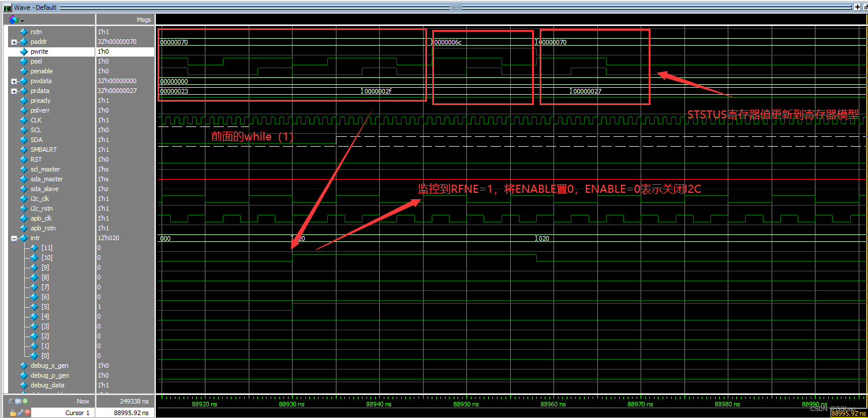
Task: Click the diamond icon of the penable signal
Action: 24,71
